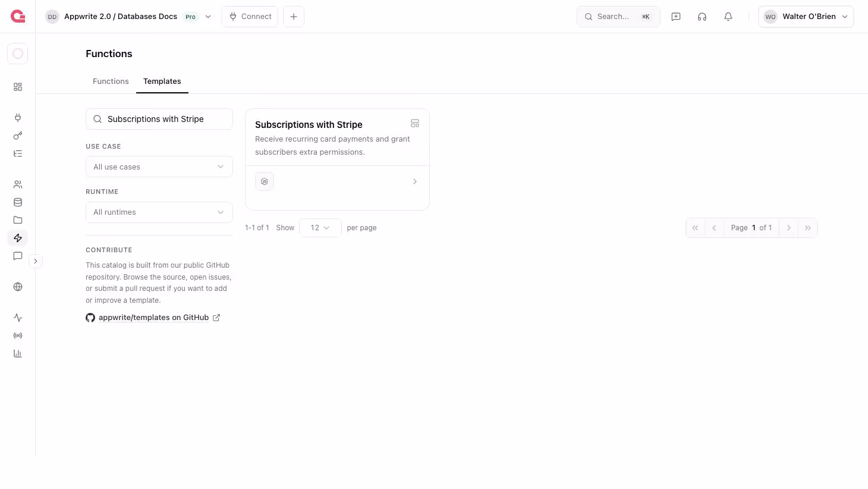Click the external link icon after GitHub link
This screenshot has width=868, height=489.
(x=216, y=318)
